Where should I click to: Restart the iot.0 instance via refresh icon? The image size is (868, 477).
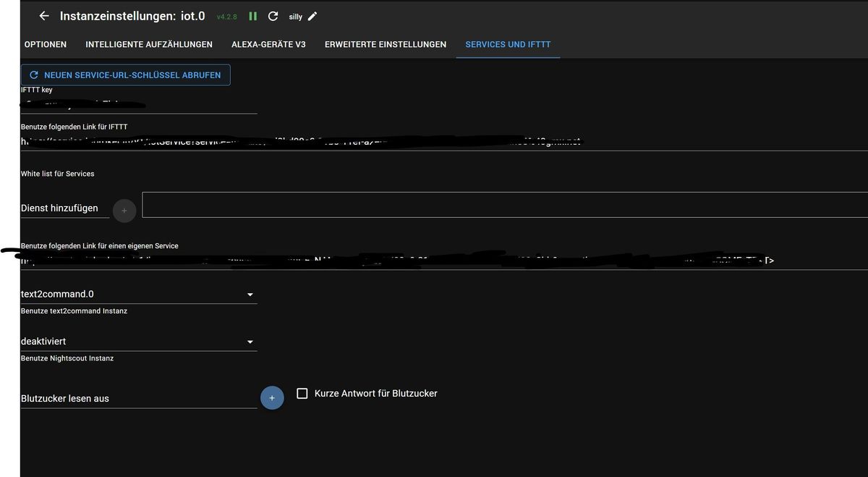tap(273, 15)
